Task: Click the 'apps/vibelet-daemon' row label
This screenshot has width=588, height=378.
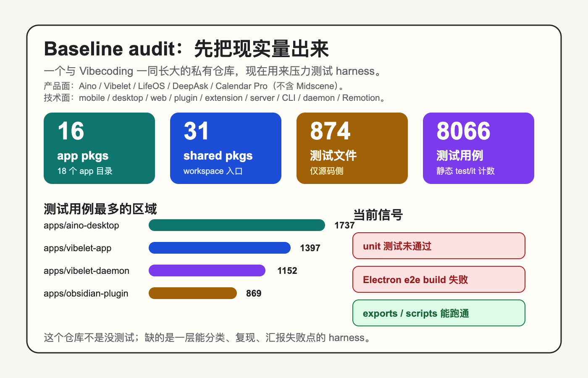Action: 87,271
